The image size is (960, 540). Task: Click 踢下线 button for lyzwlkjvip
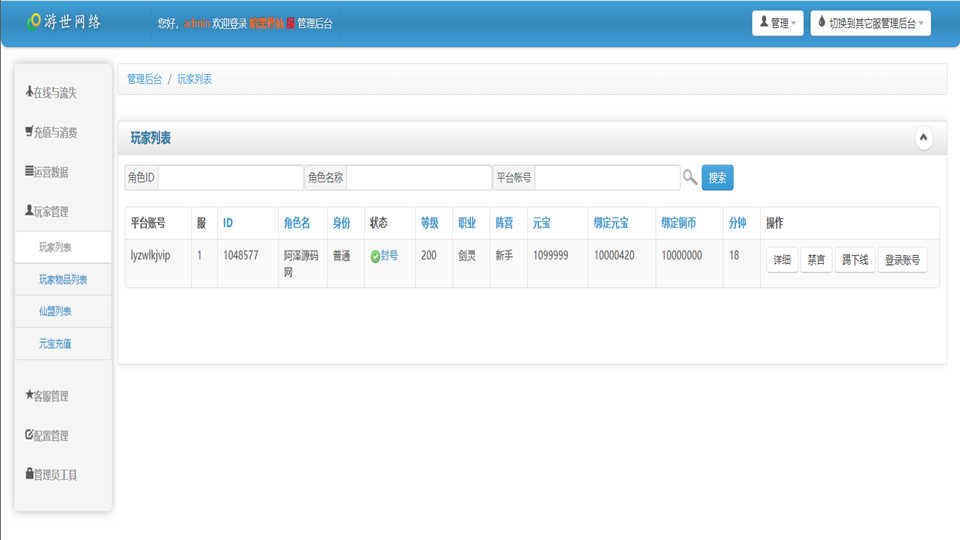[x=855, y=260]
